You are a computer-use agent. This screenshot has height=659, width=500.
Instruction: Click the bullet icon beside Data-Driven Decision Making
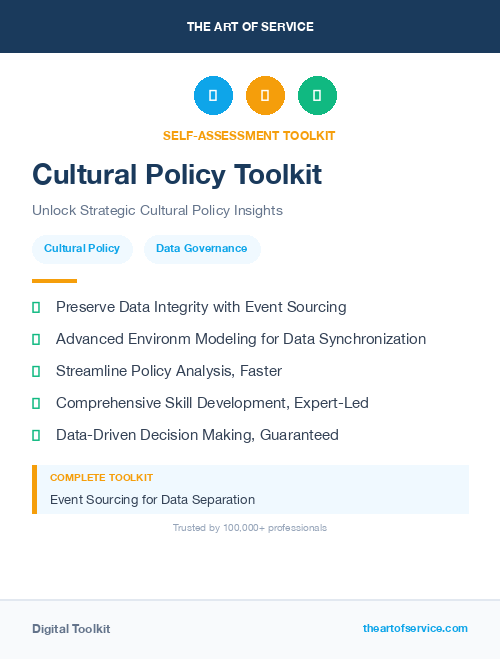[x=36, y=435]
